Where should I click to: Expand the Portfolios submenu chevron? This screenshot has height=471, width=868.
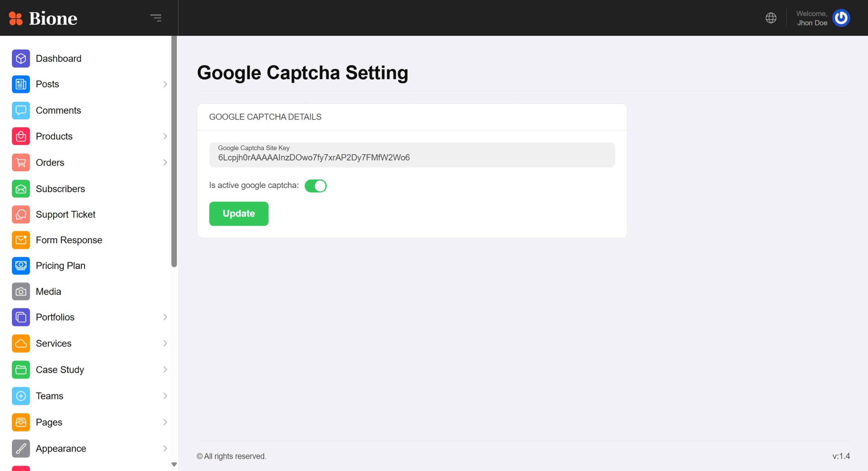point(165,317)
